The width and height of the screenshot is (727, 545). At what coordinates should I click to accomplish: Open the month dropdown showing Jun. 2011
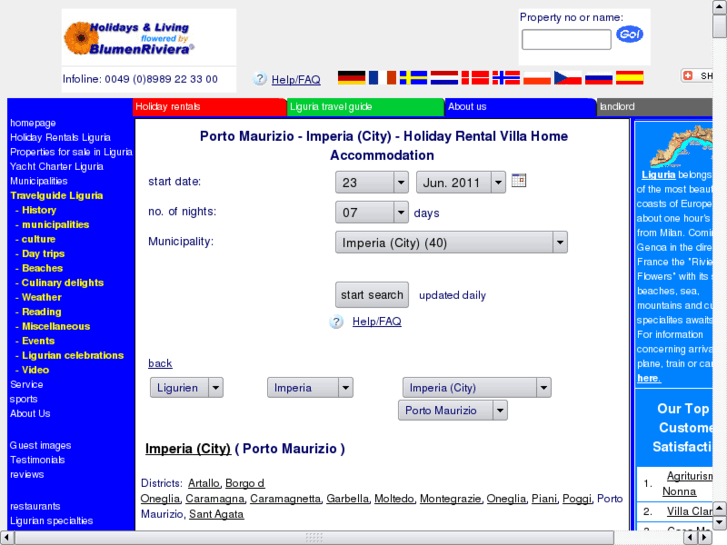461,182
